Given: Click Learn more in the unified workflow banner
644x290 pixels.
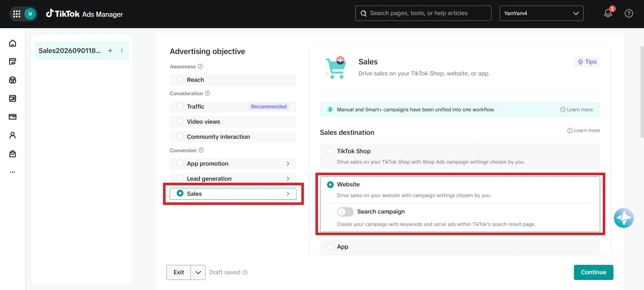Looking at the screenshot, I should pos(576,110).
